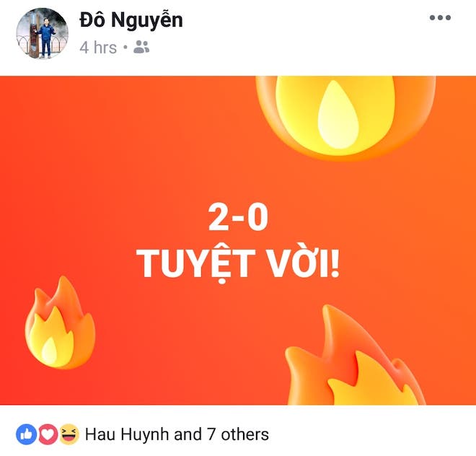
Task: Open Hau Huynh's name in reactions
Action: [128, 435]
